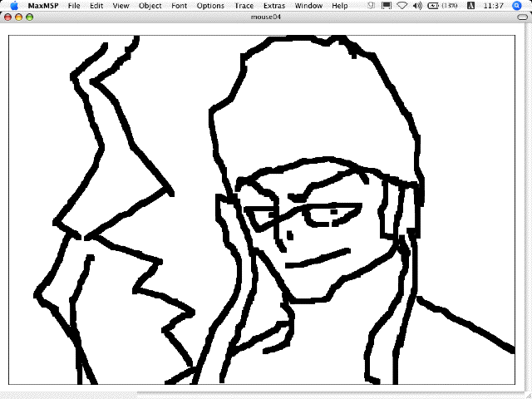Click the battery status icon
This screenshot has height=399, width=532.
tap(433, 6)
